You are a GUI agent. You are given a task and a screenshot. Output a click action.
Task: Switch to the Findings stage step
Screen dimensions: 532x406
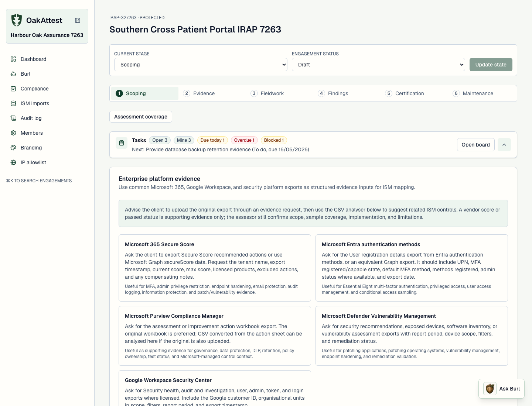pos(347,93)
